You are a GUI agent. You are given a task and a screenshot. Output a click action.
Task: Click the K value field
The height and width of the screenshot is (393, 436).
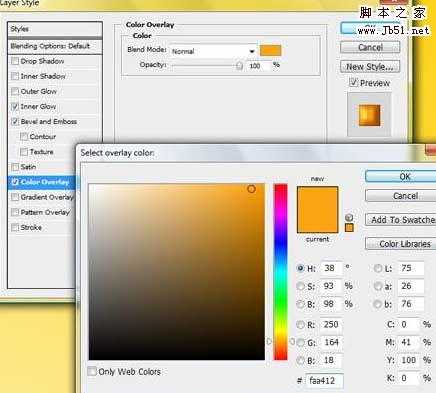409,378
